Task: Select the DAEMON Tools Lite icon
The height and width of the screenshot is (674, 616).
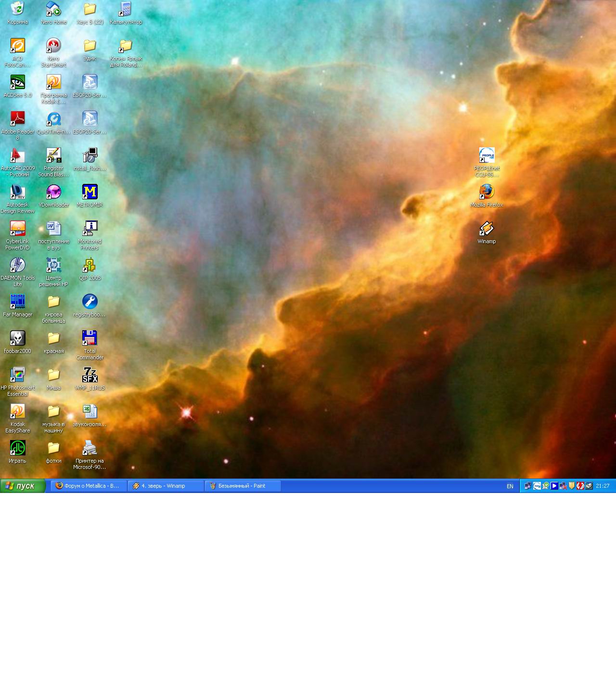Action: coord(17,265)
